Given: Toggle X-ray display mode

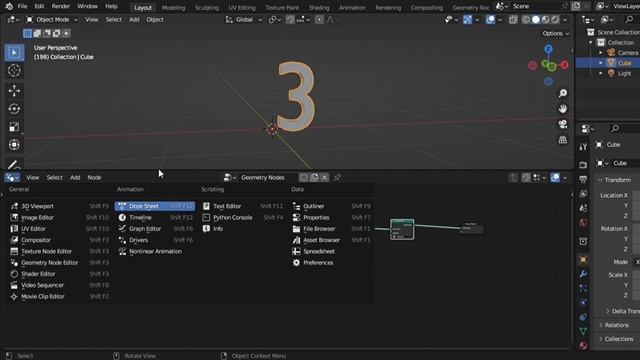Looking at the screenshot, I should point(513,20).
